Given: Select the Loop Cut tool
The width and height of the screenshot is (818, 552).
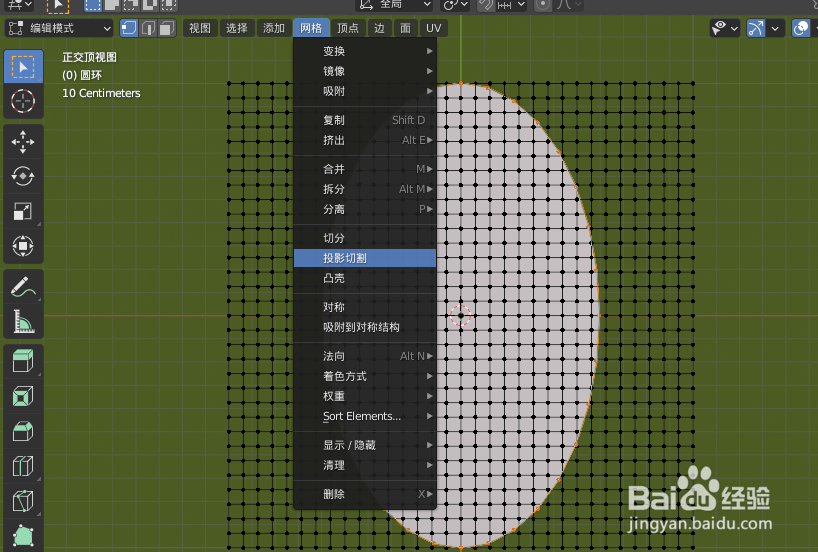Looking at the screenshot, I should (x=23, y=466).
